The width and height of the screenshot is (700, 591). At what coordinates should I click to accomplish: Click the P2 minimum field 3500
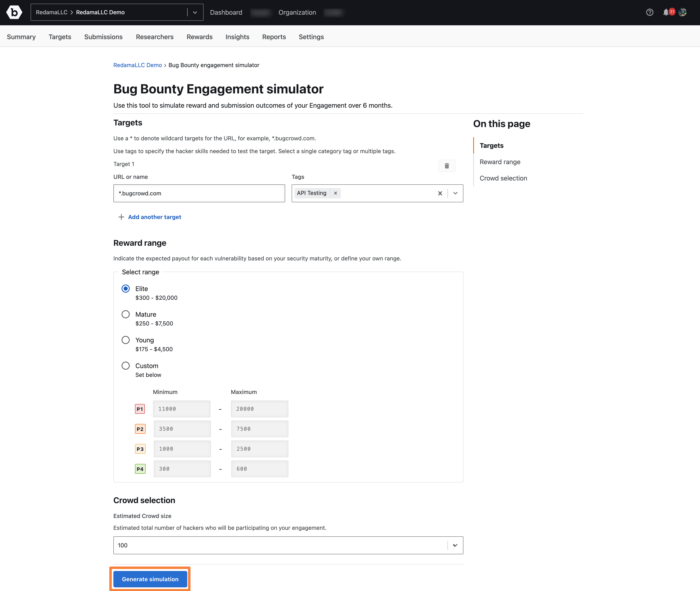182,429
